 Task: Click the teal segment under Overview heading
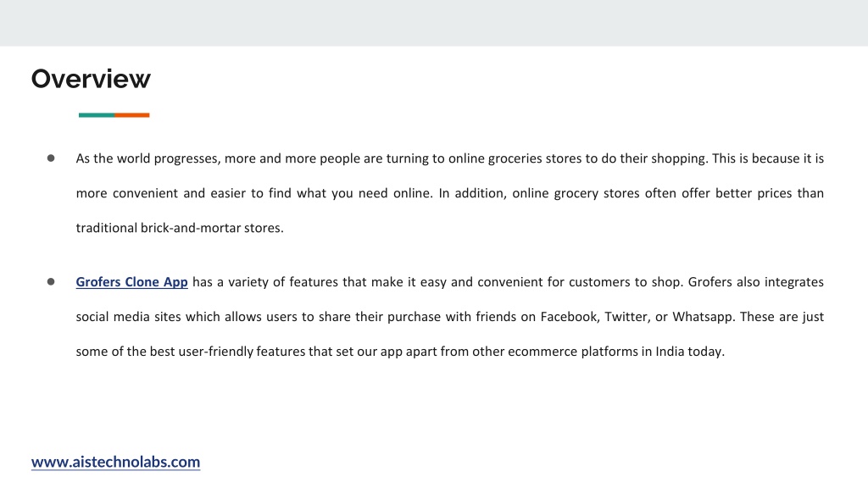[x=97, y=115]
